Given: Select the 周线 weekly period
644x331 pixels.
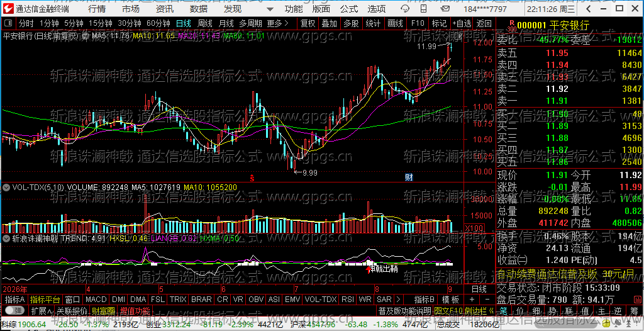Looking at the screenshot, I should pos(205,23).
